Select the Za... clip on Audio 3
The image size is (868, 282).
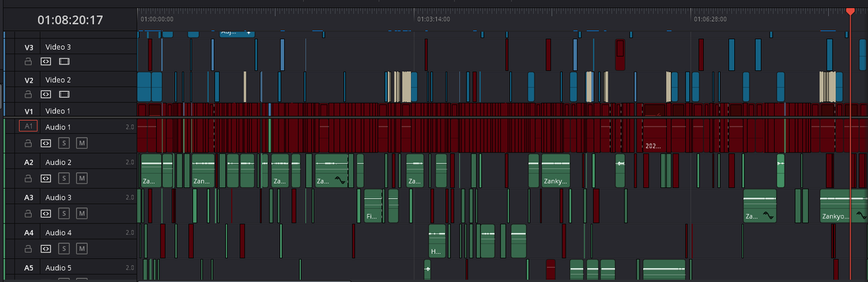click(x=759, y=206)
